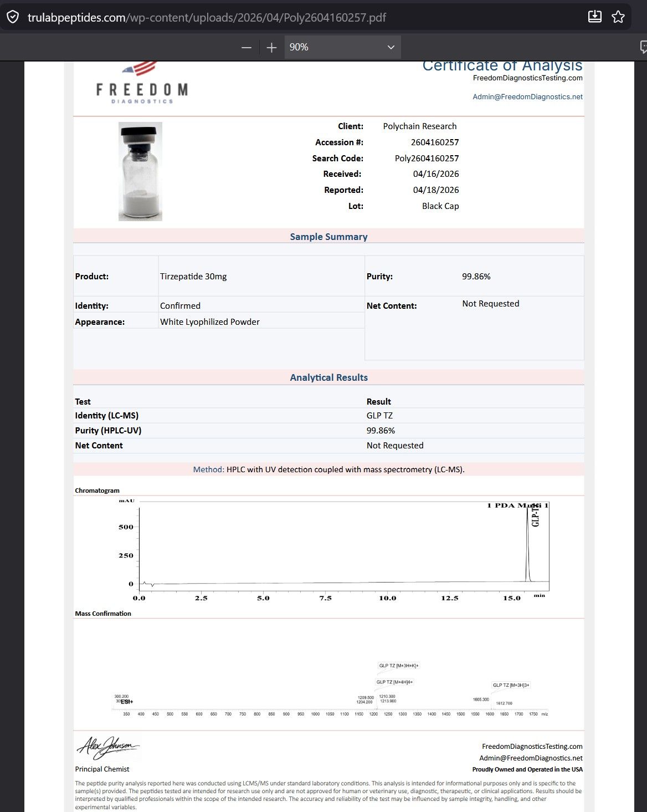This screenshot has width=647, height=812.
Task: Click the Alex Johnson signature image
Action: 107,748
